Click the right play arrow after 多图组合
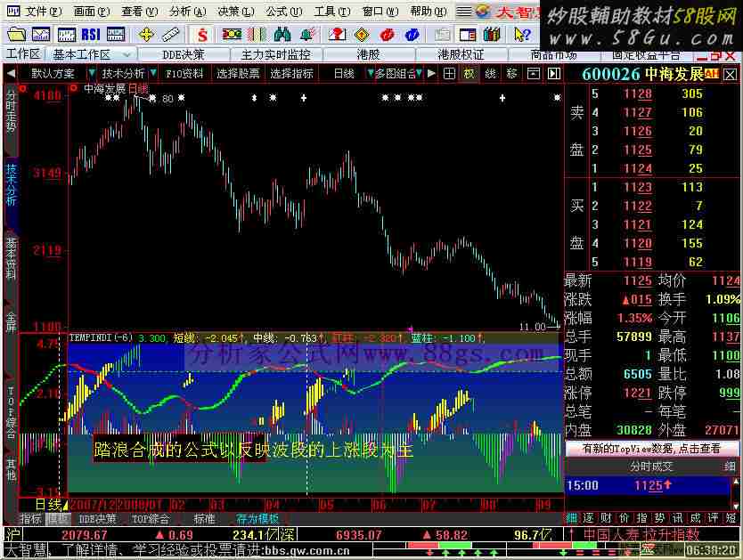This screenshot has height=560, width=743. [x=431, y=73]
